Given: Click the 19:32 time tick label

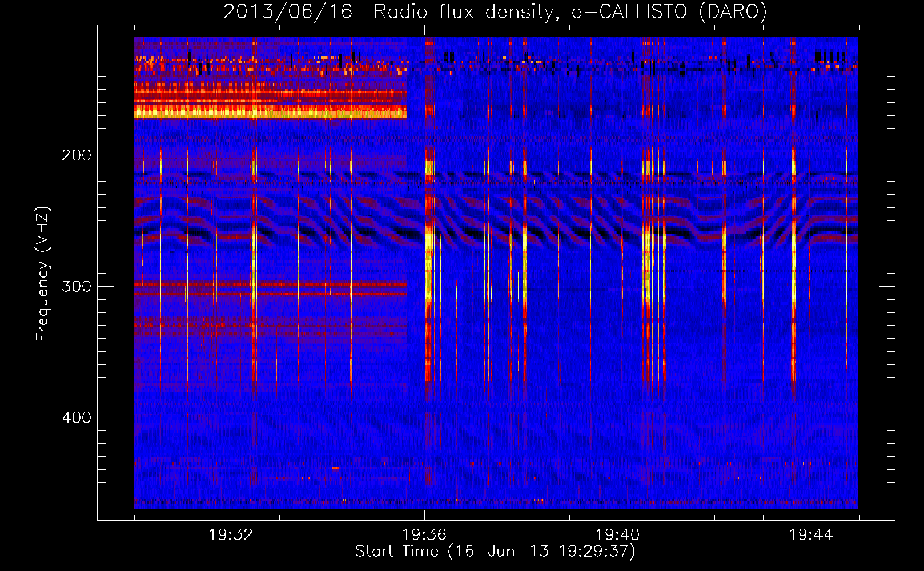Looking at the screenshot, I should [231, 534].
